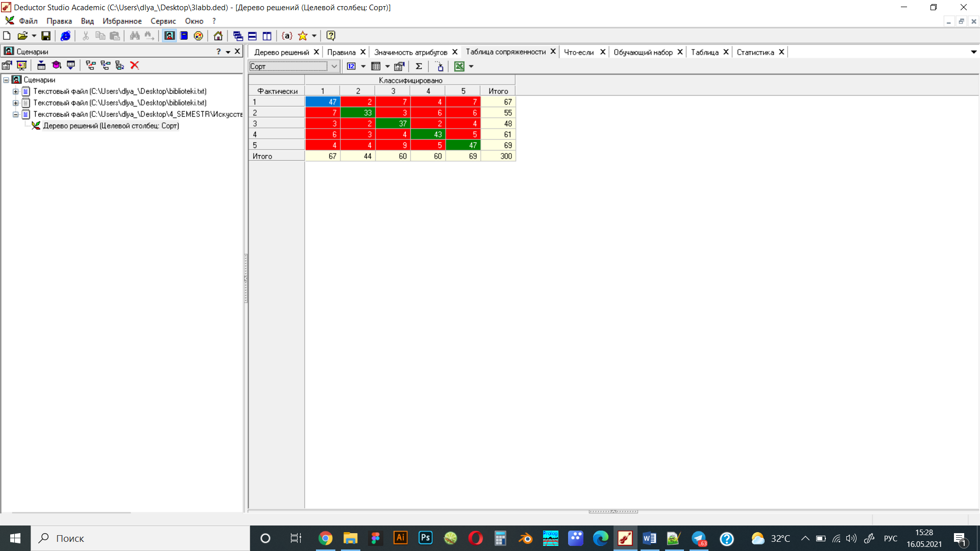Click the configure node icon in the Scenarios toolbar
Viewport: 980px width, 551px height.
click(x=7, y=65)
